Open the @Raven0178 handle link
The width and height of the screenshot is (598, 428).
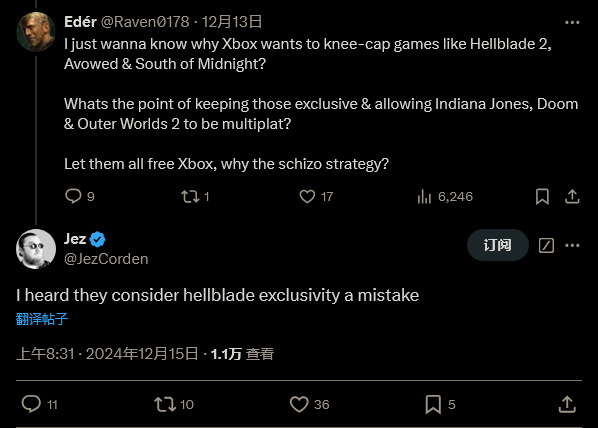145,22
